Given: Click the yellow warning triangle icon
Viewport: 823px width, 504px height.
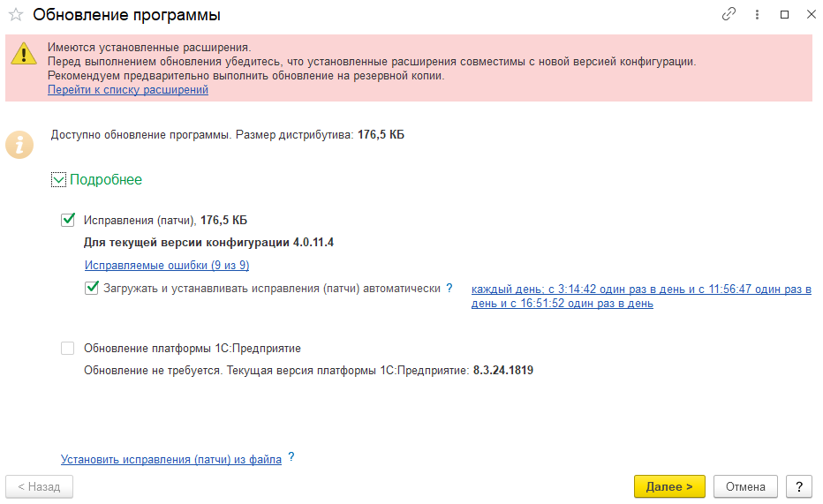Looking at the screenshot, I should coord(23,55).
